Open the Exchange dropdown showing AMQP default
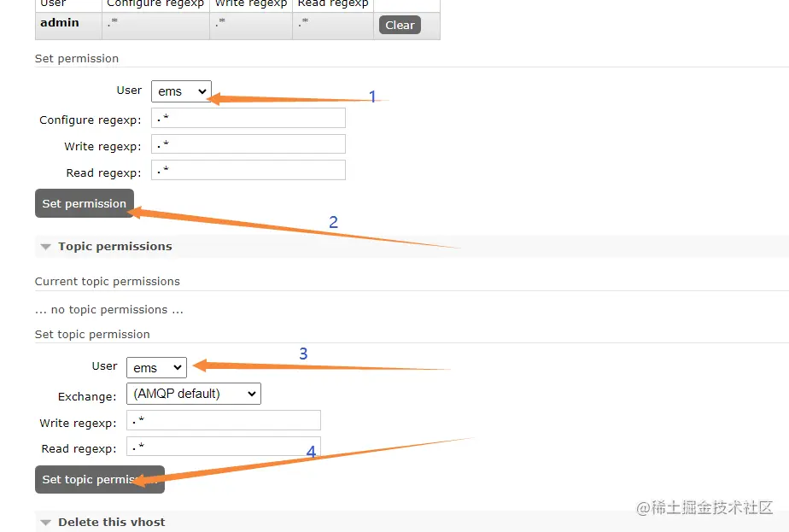This screenshot has width=789, height=532. tap(194, 394)
